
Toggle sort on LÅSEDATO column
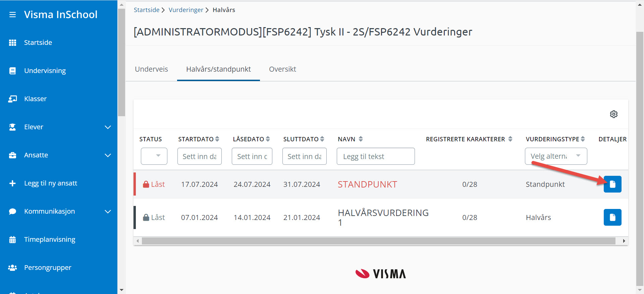[x=268, y=139]
